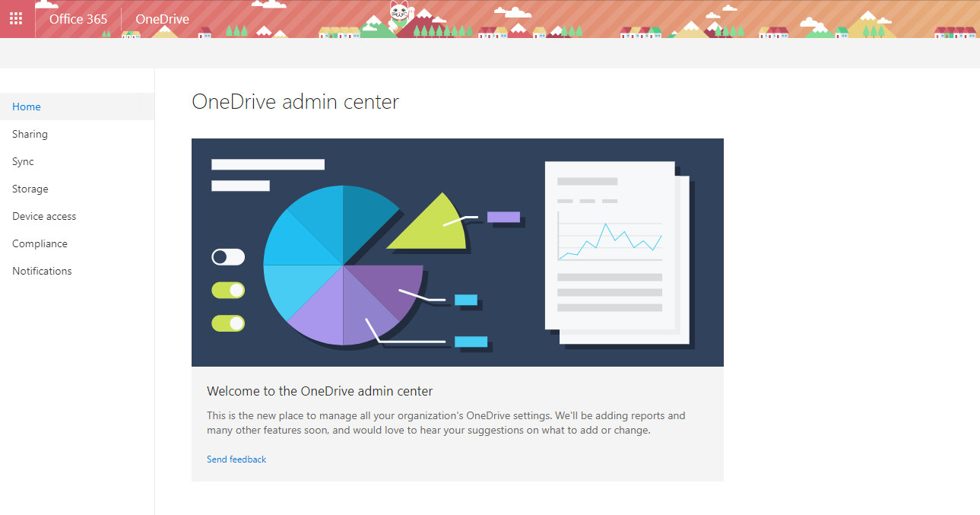980x515 pixels.
Task: Click the Send feedback link
Action: [x=236, y=459]
